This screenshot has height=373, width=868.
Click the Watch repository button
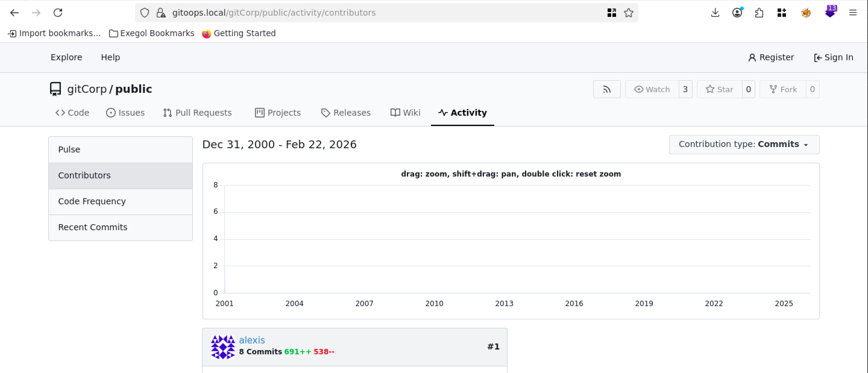(x=652, y=89)
